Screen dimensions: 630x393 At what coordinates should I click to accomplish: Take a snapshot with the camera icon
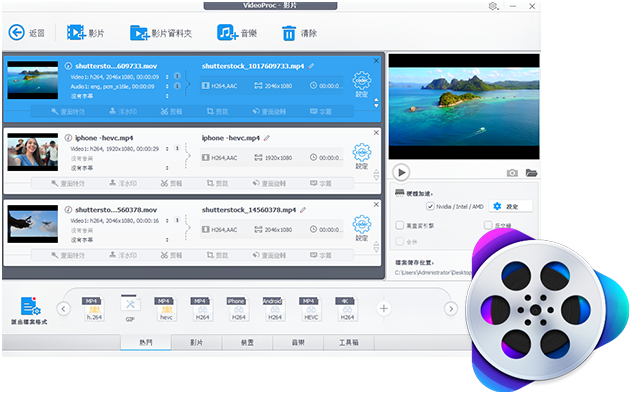pyautogui.click(x=512, y=173)
